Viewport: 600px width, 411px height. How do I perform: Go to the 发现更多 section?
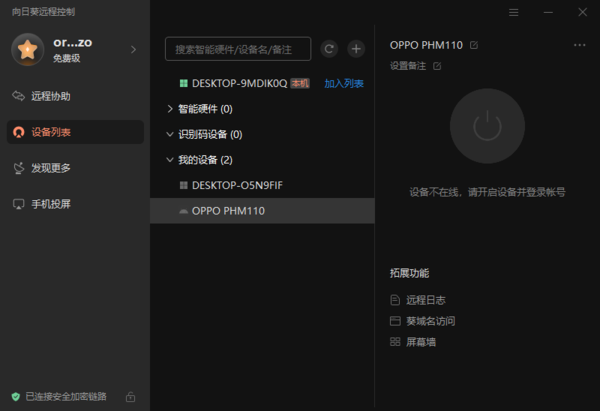50,168
